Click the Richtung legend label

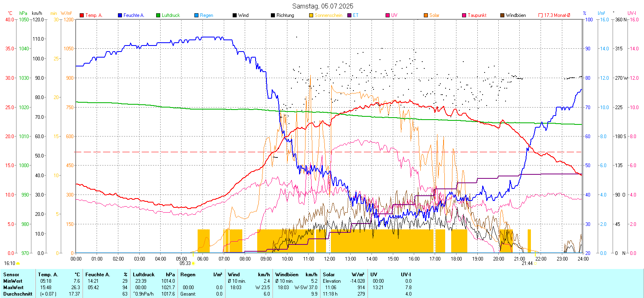coord(285,15)
